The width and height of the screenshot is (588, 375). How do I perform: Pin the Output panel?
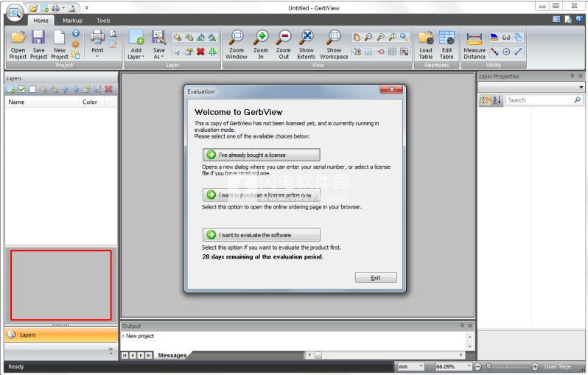(x=462, y=326)
